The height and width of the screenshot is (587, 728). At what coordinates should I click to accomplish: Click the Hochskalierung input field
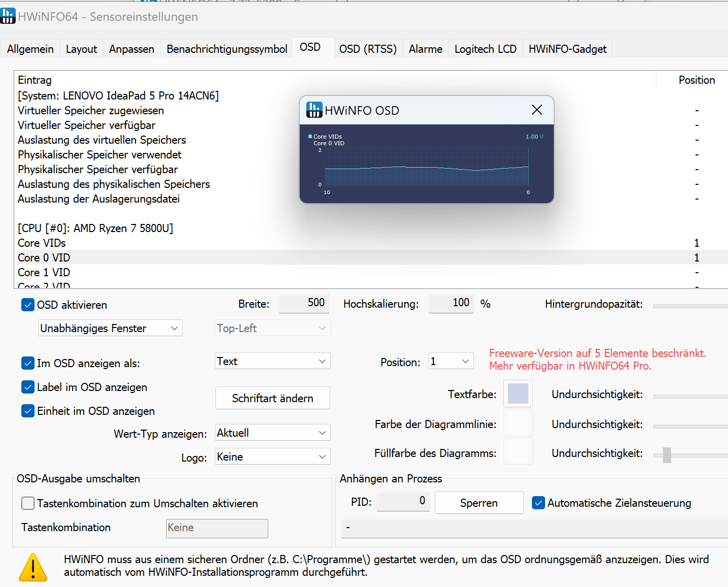coord(451,303)
